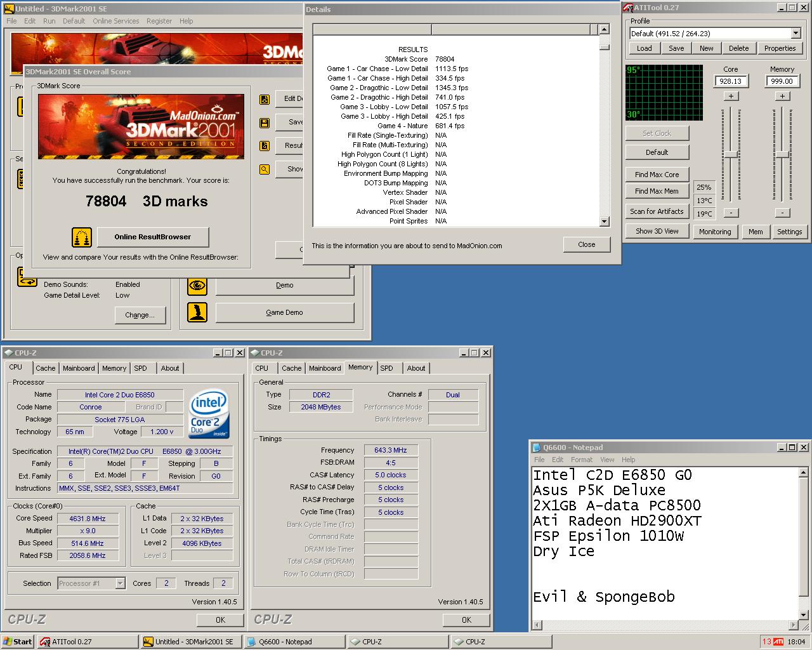Open the Register menu in 3DMark2001

point(159,21)
